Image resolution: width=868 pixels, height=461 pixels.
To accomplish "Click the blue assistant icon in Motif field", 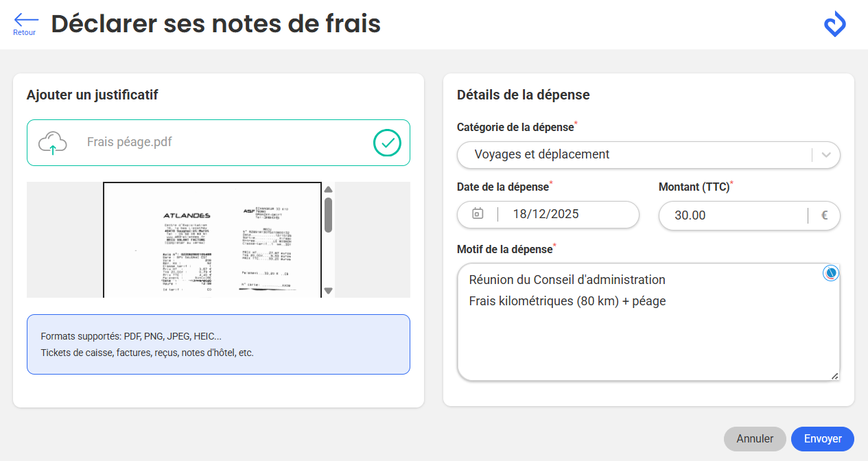I will coord(831,274).
